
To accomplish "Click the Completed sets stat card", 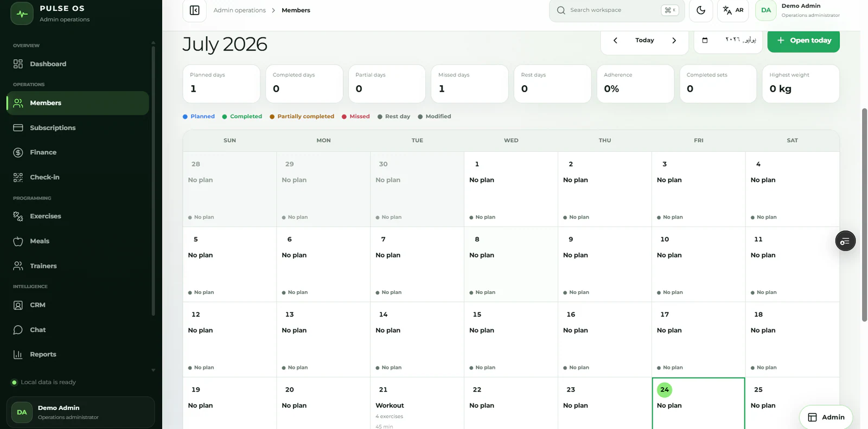I will 718,84.
